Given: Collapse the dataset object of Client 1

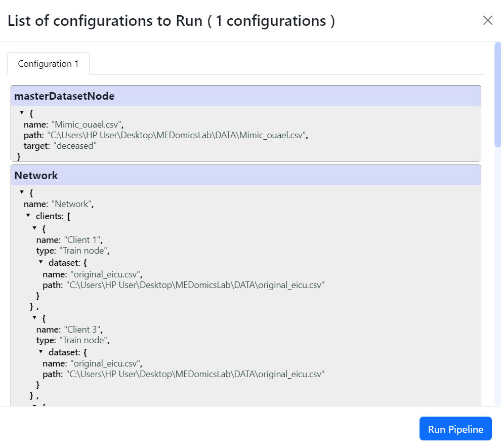Looking at the screenshot, I should pyautogui.click(x=41, y=262).
